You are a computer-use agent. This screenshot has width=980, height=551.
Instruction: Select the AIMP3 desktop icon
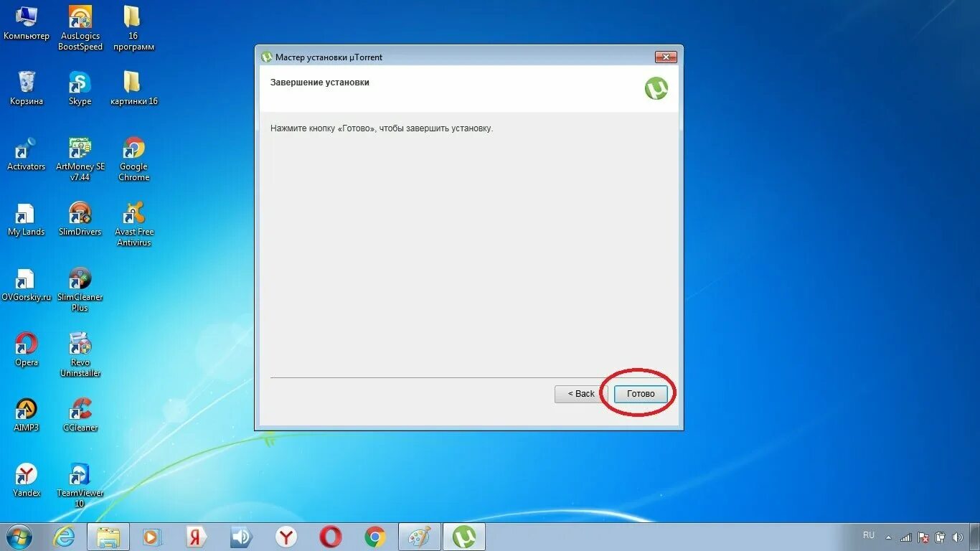click(x=27, y=415)
